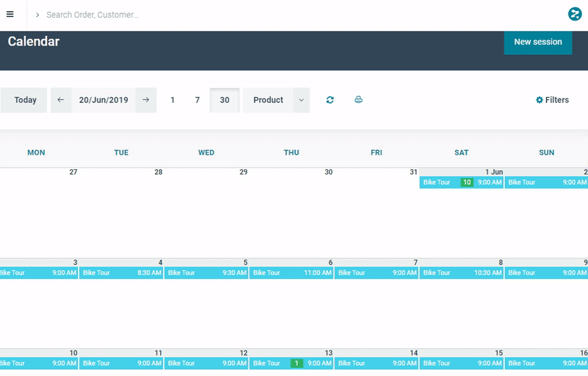Select day number 29
The width and height of the screenshot is (588, 376).
coord(244,172)
